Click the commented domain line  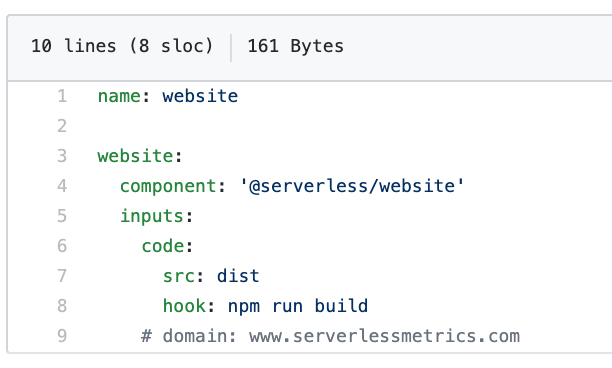click(x=331, y=336)
